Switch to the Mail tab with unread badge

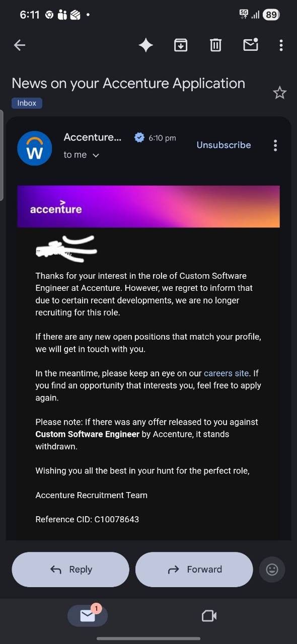pyautogui.click(x=88, y=615)
